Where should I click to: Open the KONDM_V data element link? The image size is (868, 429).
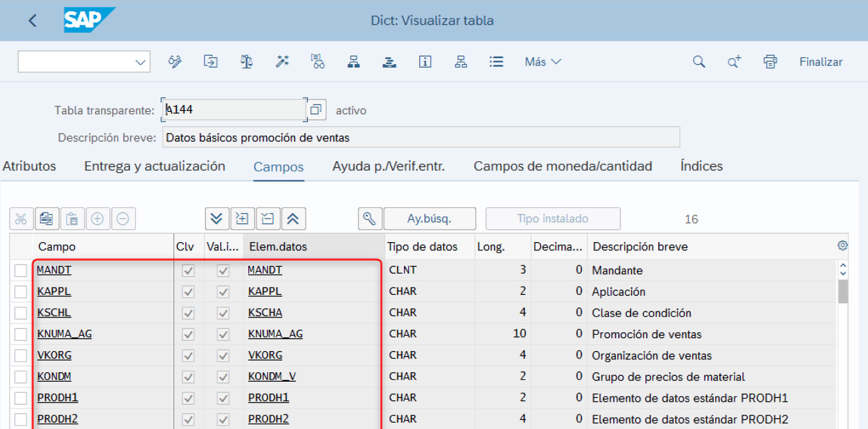point(272,377)
